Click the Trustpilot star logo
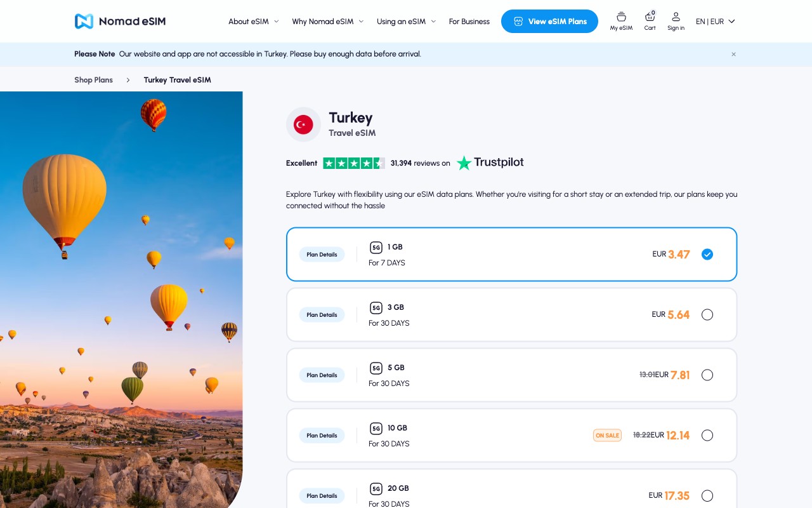 (464, 163)
